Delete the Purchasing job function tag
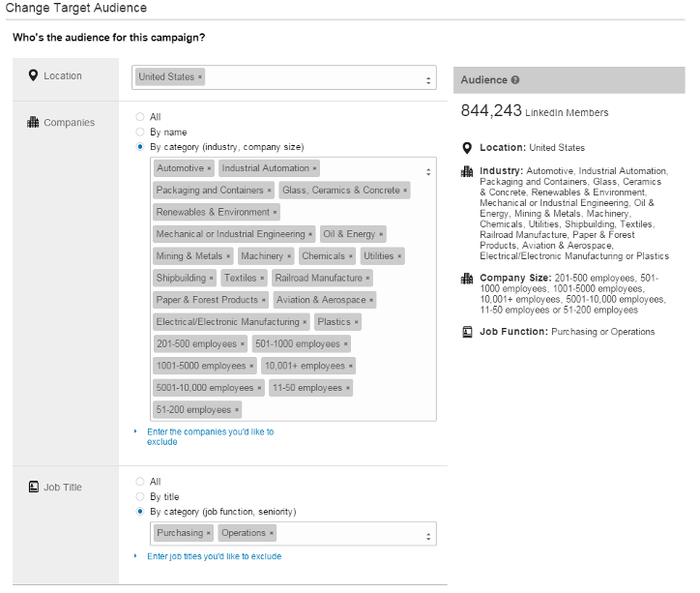The width and height of the screenshot is (700, 593). tap(209, 533)
